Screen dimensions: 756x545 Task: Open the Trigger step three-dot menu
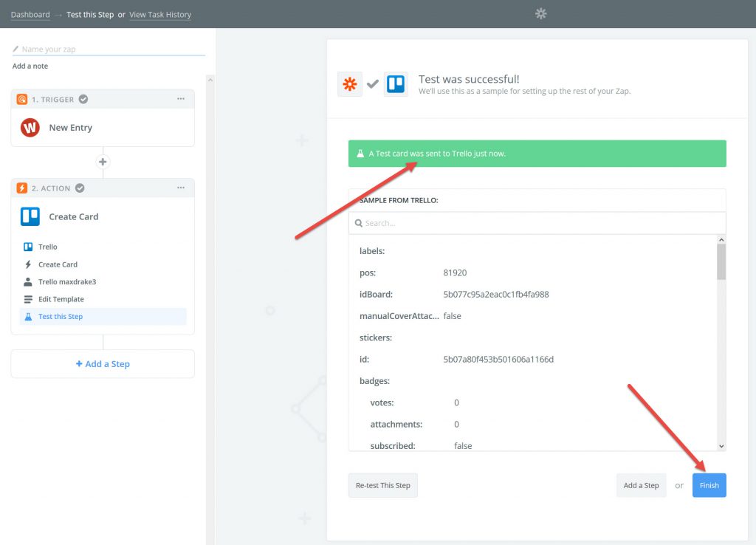pos(181,99)
